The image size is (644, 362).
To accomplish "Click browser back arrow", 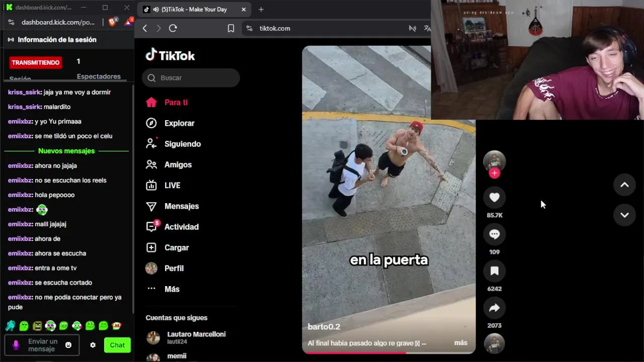I will tap(145, 28).
